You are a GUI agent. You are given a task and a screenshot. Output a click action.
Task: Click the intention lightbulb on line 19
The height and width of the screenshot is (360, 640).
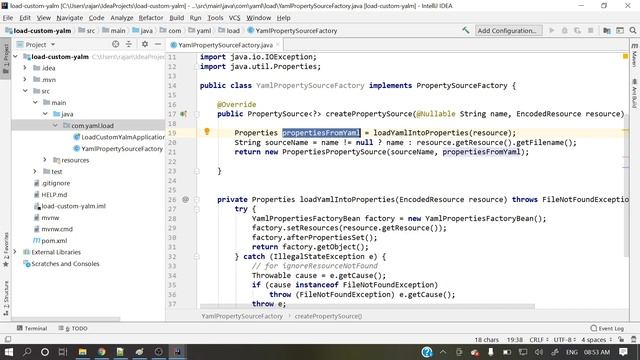point(207,131)
